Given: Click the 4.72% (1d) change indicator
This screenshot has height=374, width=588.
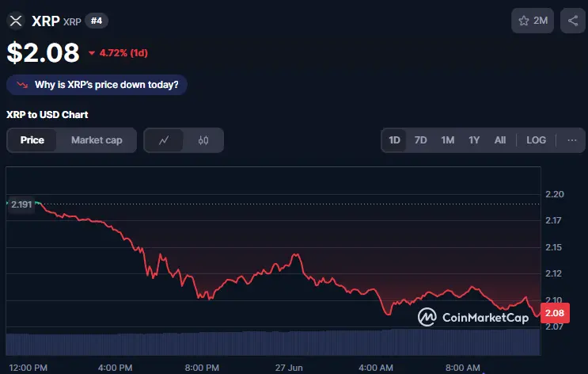Looking at the screenshot, I should [x=119, y=53].
